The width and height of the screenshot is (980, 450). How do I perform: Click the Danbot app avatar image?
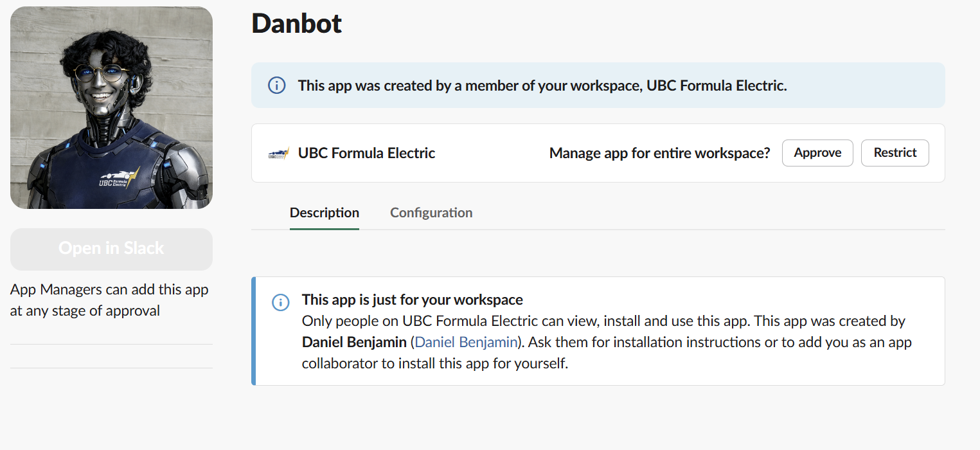pos(111,107)
